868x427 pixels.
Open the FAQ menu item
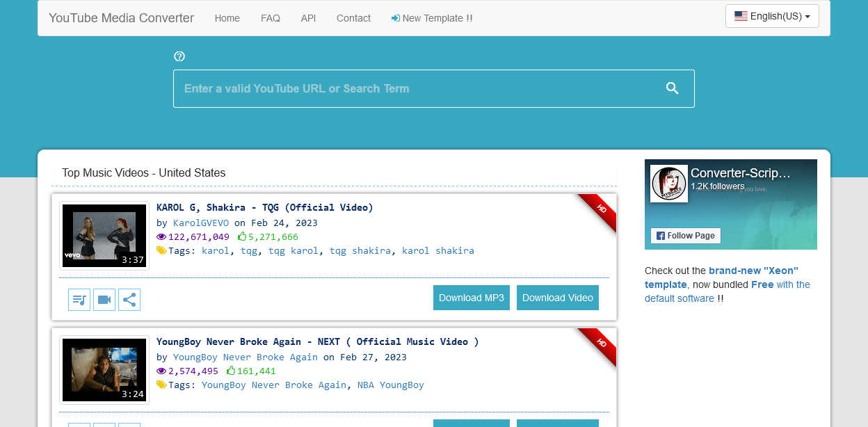[271, 18]
